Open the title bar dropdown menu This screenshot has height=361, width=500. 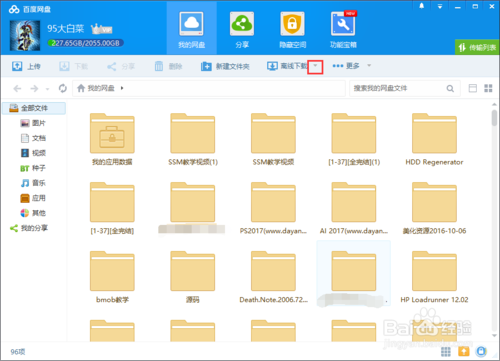[x=440, y=6]
